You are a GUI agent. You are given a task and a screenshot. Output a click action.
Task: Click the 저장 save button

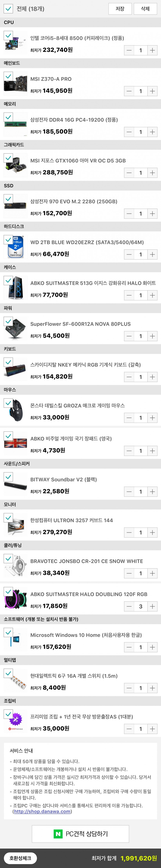pyautogui.click(x=120, y=9)
